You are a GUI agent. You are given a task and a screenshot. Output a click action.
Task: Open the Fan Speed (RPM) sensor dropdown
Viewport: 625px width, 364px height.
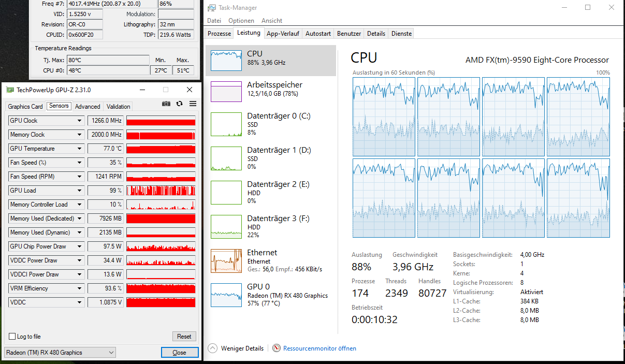click(79, 177)
